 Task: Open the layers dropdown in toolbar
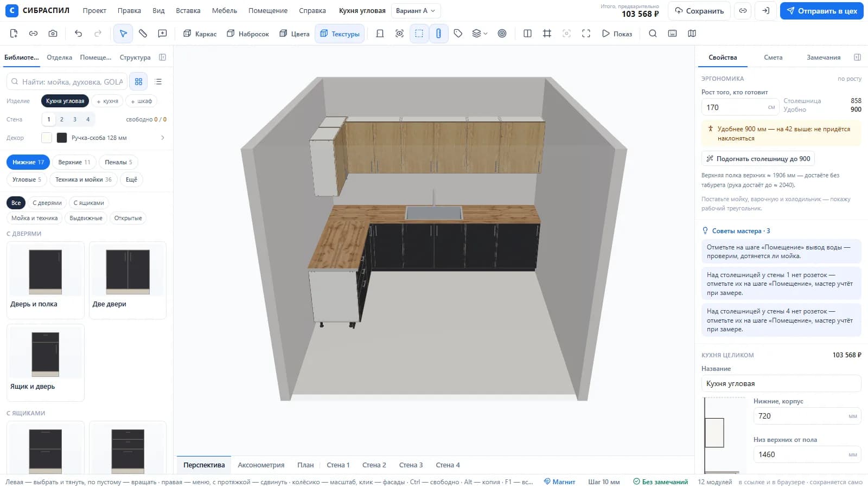[x=480, y=34]
